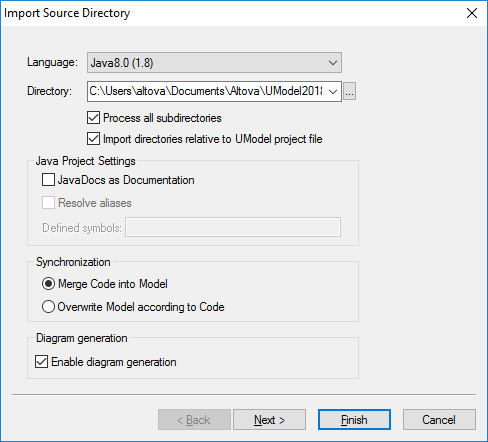
Task: Click the disabled Back button
Action: click(194, 420)
